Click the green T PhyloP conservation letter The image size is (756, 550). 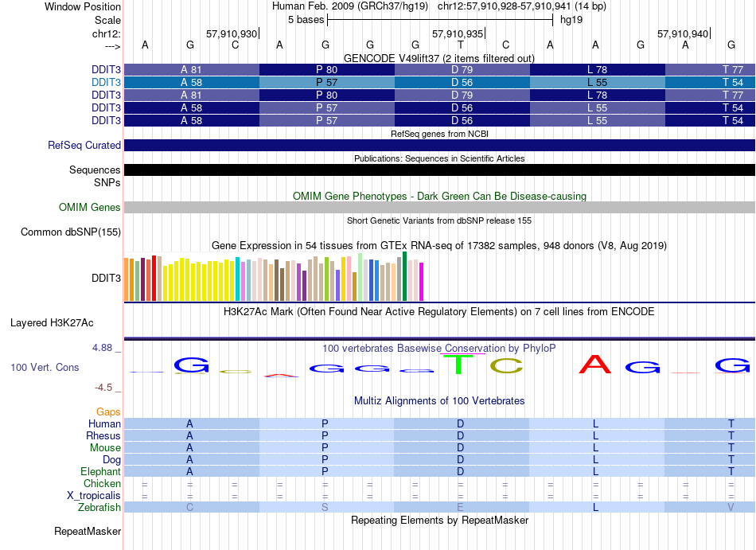pyautogui.click(x=458, y=365)
